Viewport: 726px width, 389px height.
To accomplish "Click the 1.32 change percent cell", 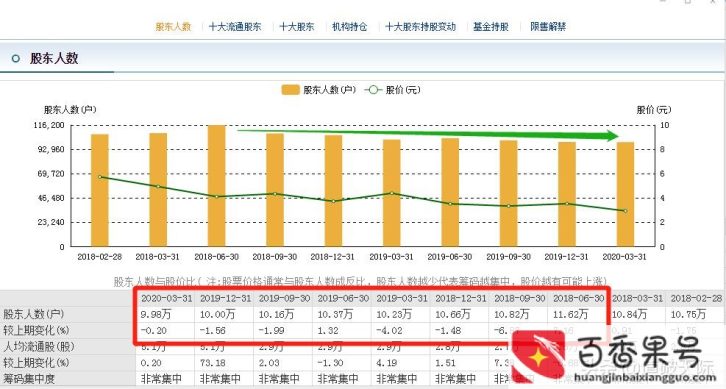I will click(328, 331).
